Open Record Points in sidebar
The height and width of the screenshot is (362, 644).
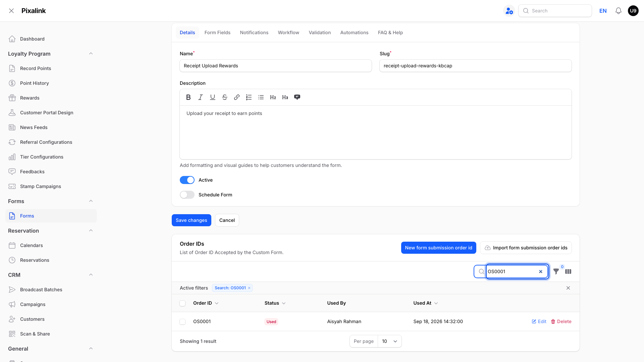pos(51,68)
